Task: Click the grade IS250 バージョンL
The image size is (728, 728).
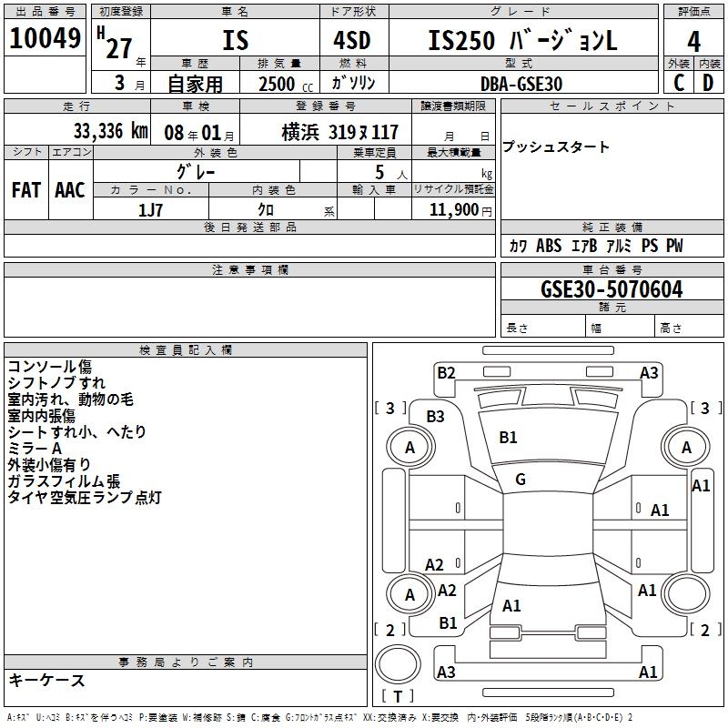Action: [x=522, y=40]
